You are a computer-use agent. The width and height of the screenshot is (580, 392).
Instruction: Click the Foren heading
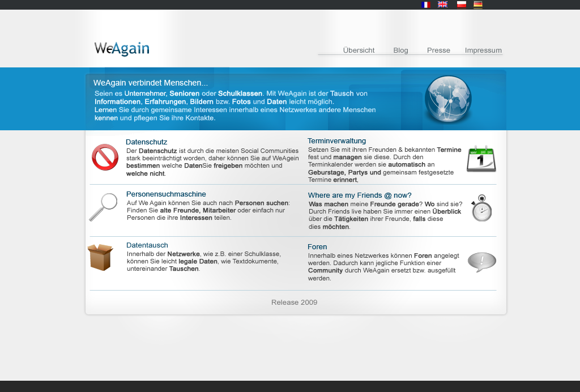[317, 246]
